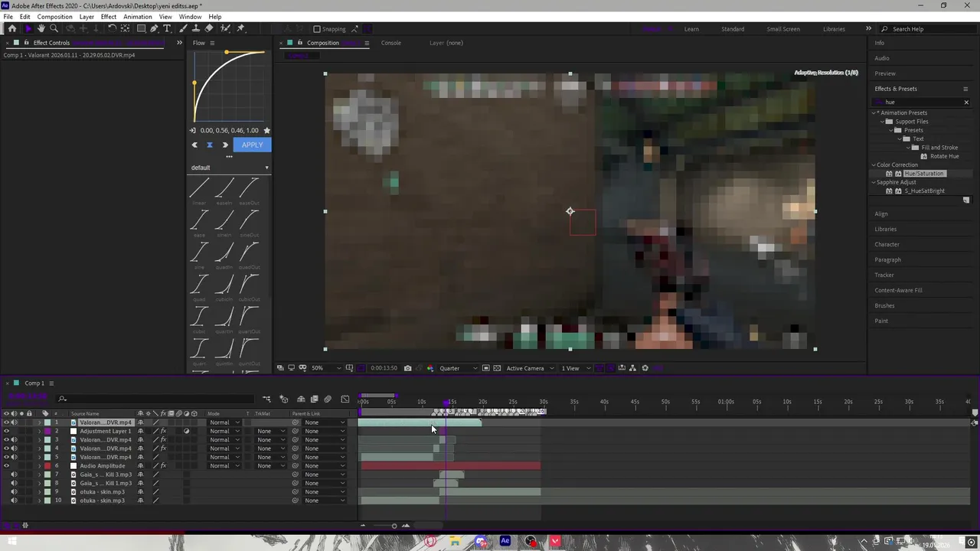This screenshot has height=551, width=980.
Task: Open the Active Camera dropdown
Action: click(x=529, y=368)
